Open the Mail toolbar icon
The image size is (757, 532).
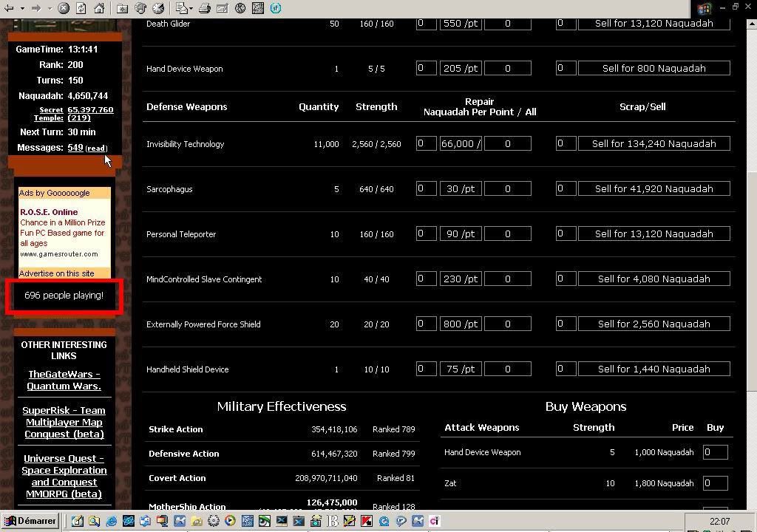181,8
